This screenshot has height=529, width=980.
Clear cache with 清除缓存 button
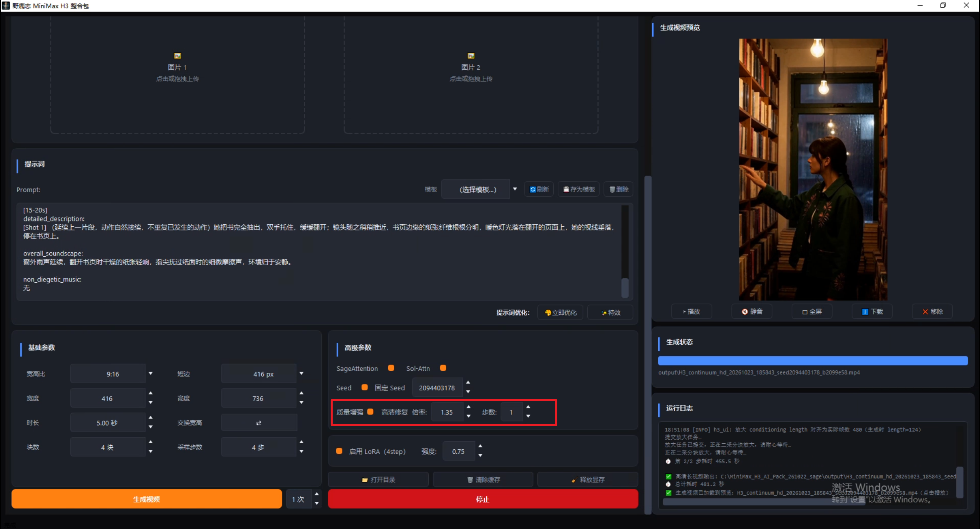tap(483, 479)
